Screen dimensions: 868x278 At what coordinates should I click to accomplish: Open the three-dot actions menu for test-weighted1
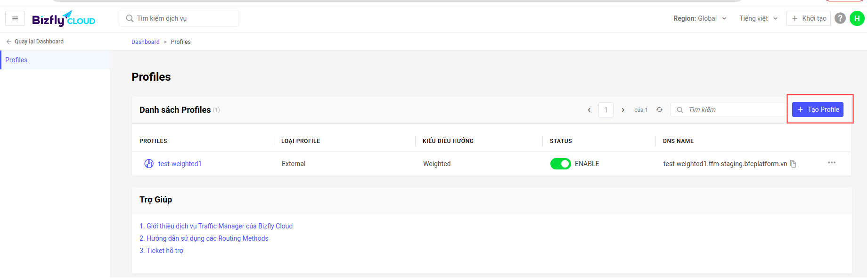click(x=832, y=163)
